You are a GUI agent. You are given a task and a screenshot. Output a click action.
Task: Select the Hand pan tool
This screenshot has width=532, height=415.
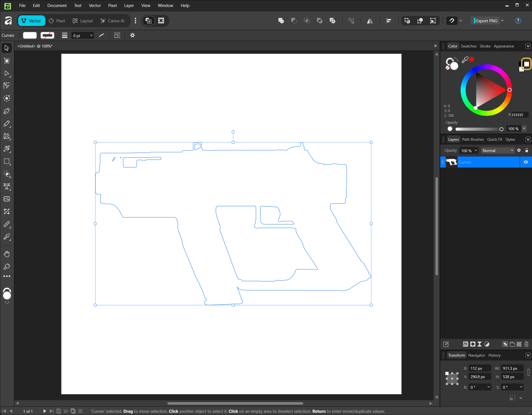point(7,254)
